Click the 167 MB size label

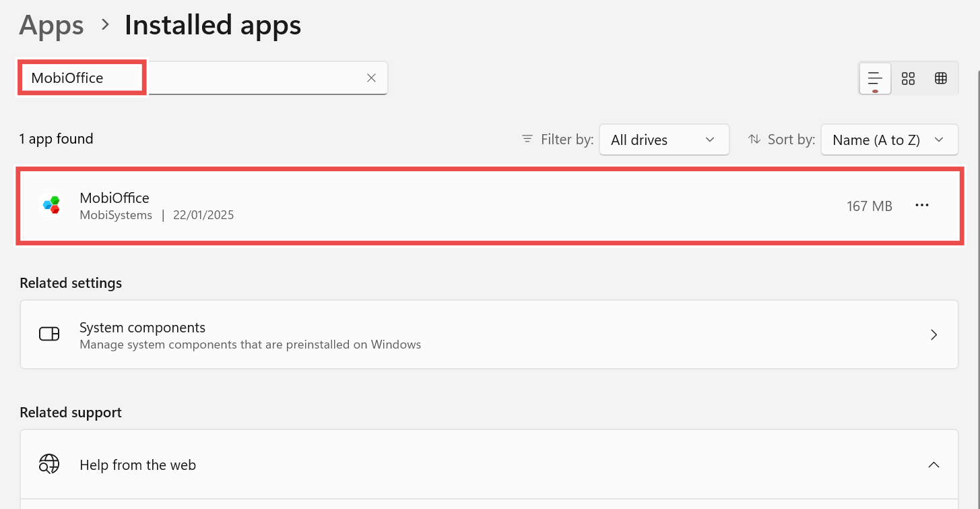[x=869, y=206]
